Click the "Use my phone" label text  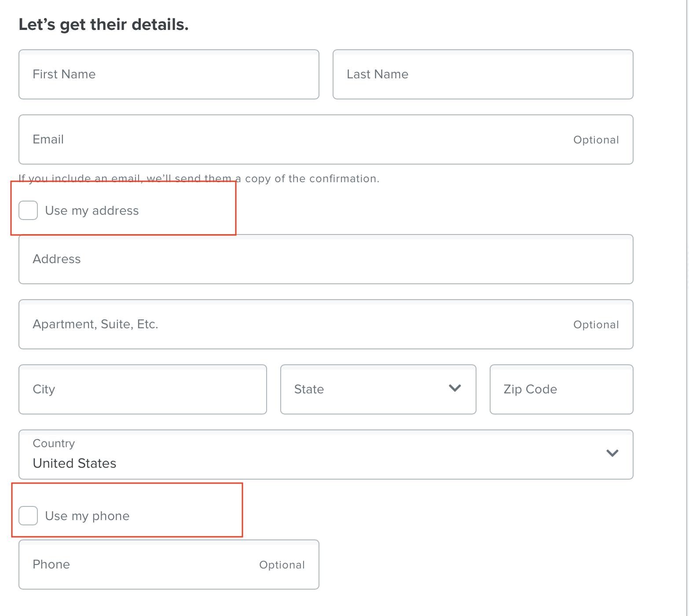click(x=87, y=516)
